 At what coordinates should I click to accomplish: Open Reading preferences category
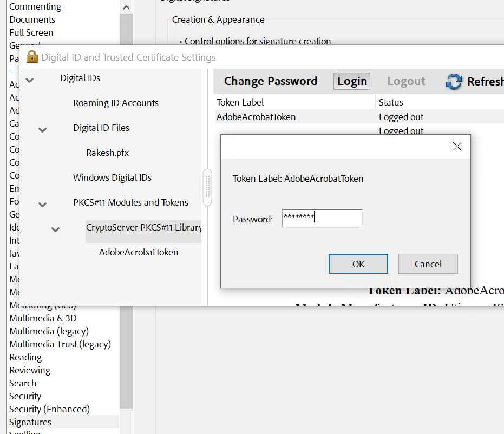25,357
